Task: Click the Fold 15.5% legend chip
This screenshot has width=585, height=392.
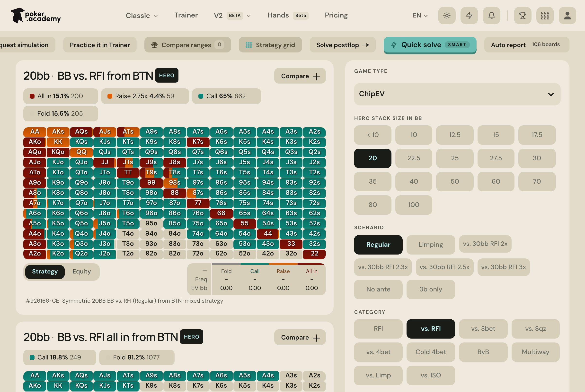Action: coord(61,114)
